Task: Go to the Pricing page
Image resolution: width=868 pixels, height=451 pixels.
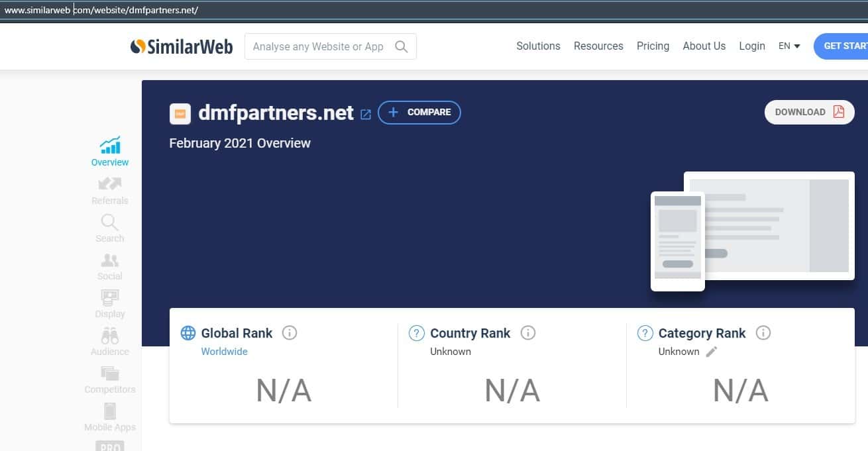Action: (x=653, y=46)
